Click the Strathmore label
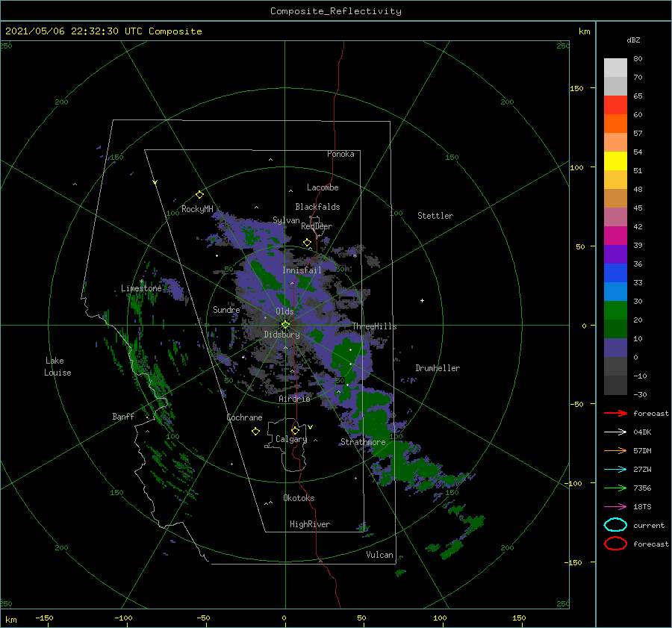The height and width of the screenshot is (628, 672). tap(363, 442)
